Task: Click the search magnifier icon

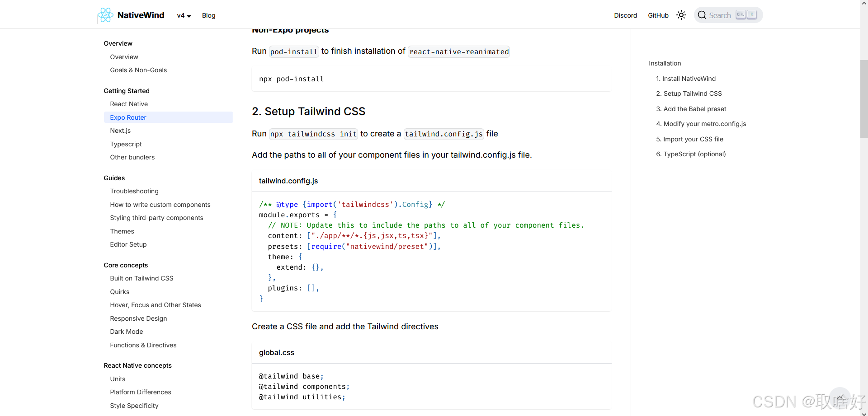Action: (x=702, y=15)
